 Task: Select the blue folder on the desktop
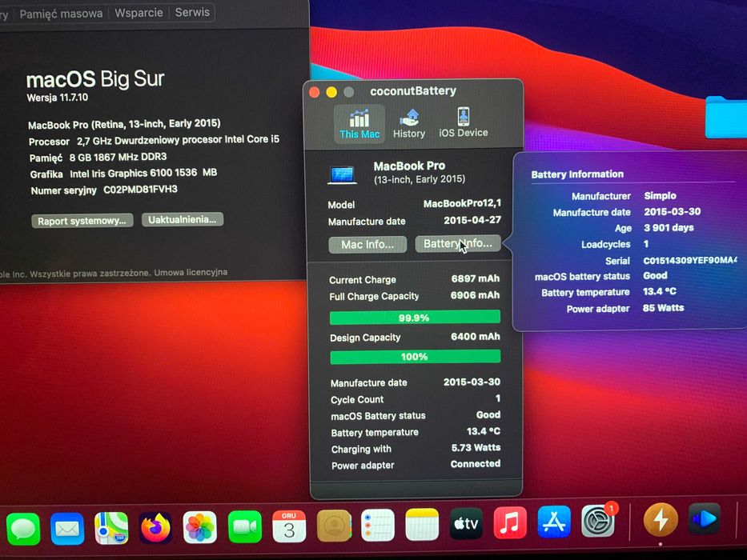(x=726, y=117)
